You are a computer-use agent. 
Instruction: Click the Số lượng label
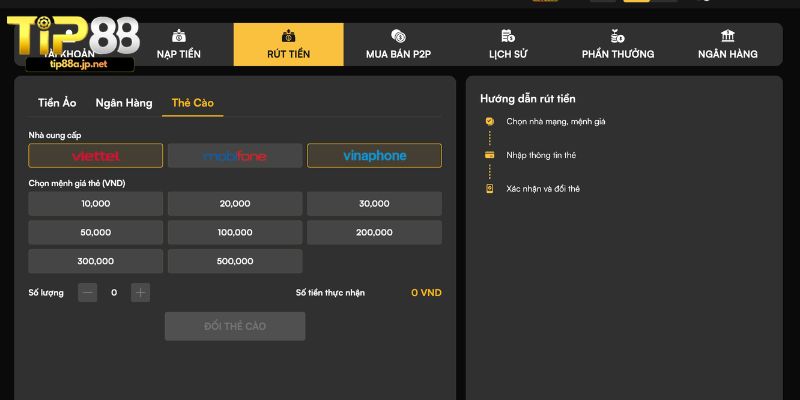coord(46,293)
